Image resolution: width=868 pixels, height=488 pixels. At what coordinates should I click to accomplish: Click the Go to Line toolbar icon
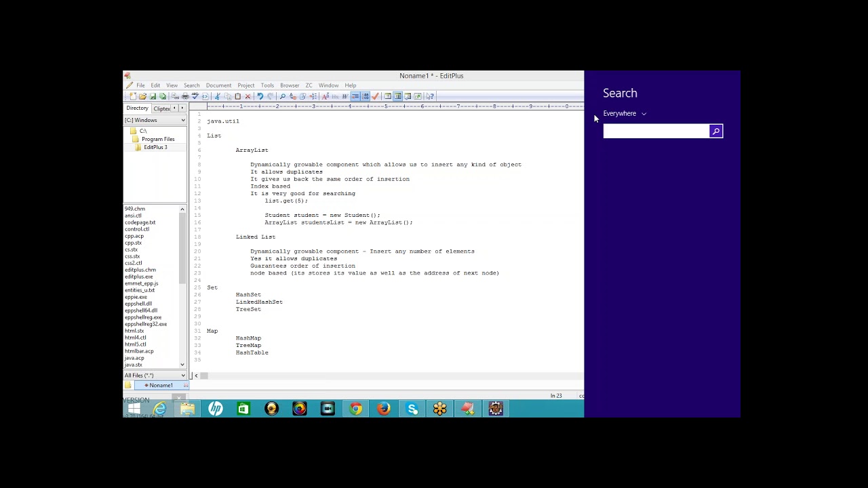point(312,96)
